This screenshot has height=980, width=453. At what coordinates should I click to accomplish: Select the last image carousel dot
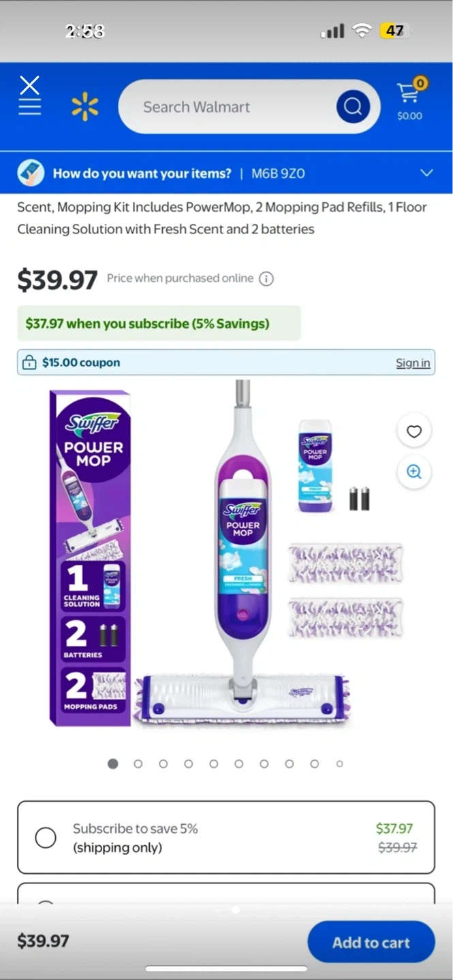tap(339, 764)
